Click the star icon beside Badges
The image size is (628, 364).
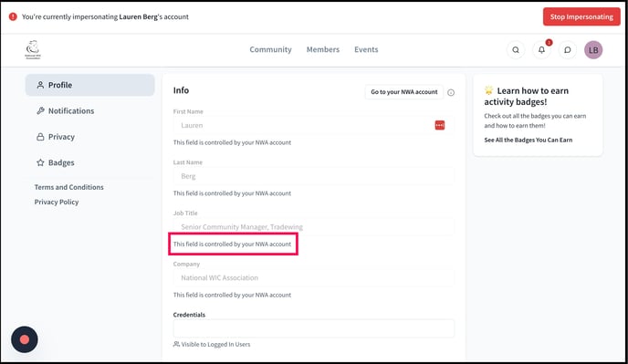[x=40, y=162]
